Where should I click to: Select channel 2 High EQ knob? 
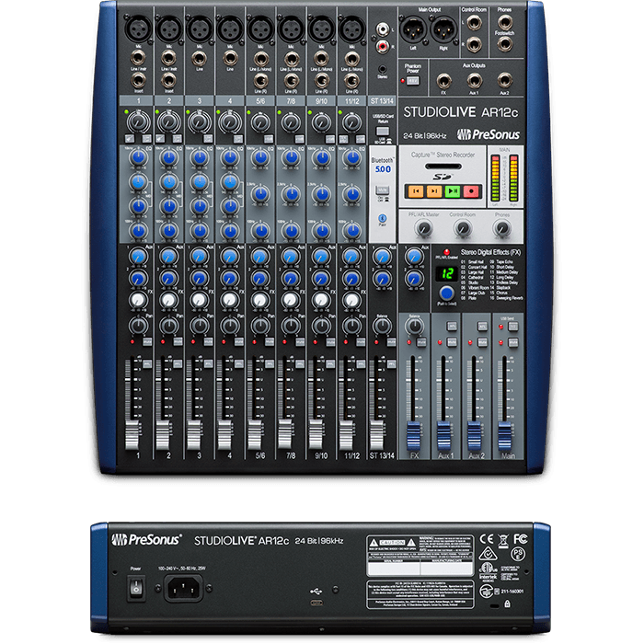click(x=168, y=157)
